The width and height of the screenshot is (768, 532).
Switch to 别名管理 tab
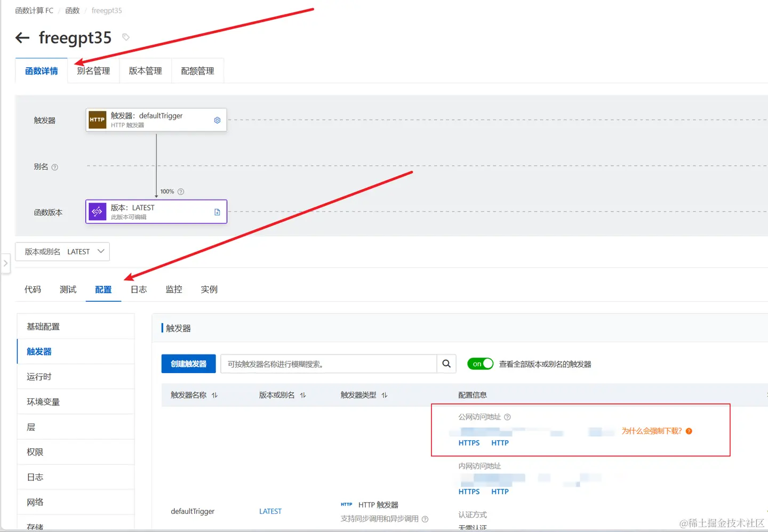pos(93,71)
